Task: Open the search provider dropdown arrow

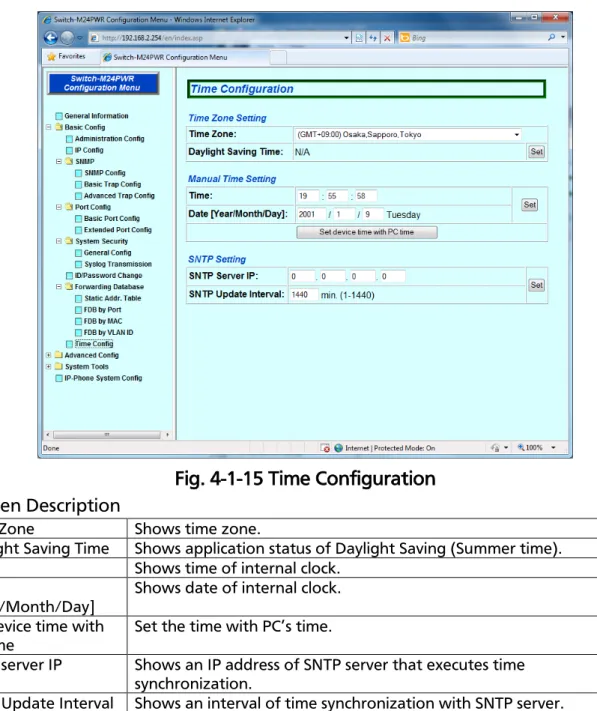Action: pyautogui.click(x=563, y=38)
